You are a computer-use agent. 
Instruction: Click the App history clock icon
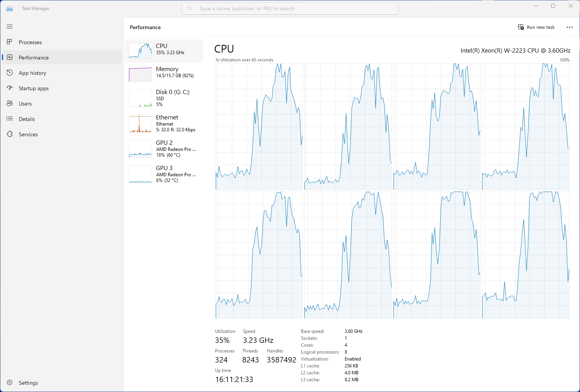point(10,73)
